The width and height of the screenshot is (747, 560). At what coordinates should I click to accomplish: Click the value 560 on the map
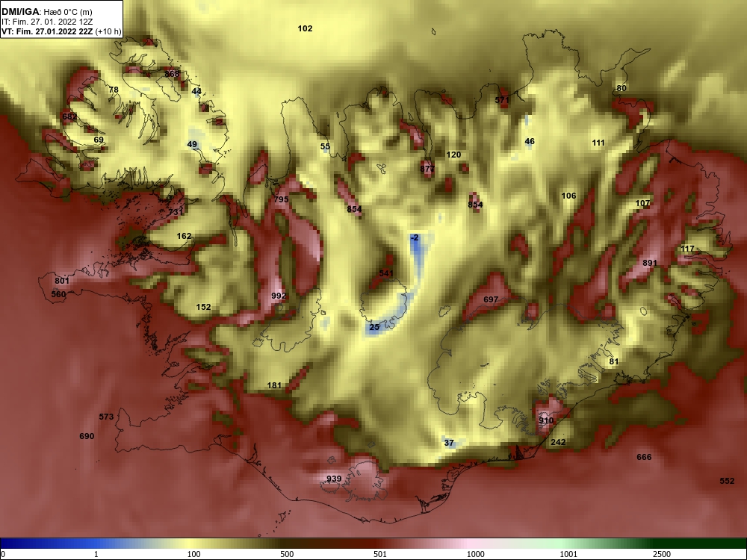pyautogui.click(x=58, y=294)
